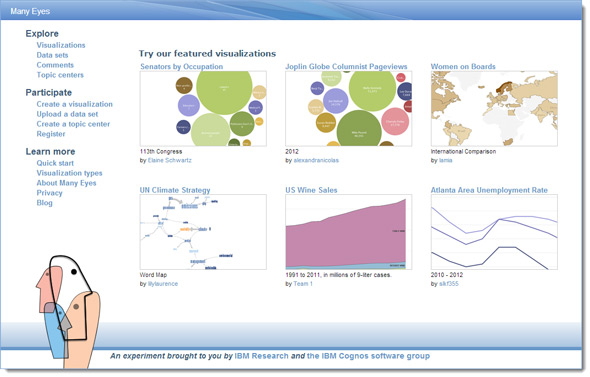
Task: Open the UN Climate Strategy word map thumbnail
Action: 203,232
